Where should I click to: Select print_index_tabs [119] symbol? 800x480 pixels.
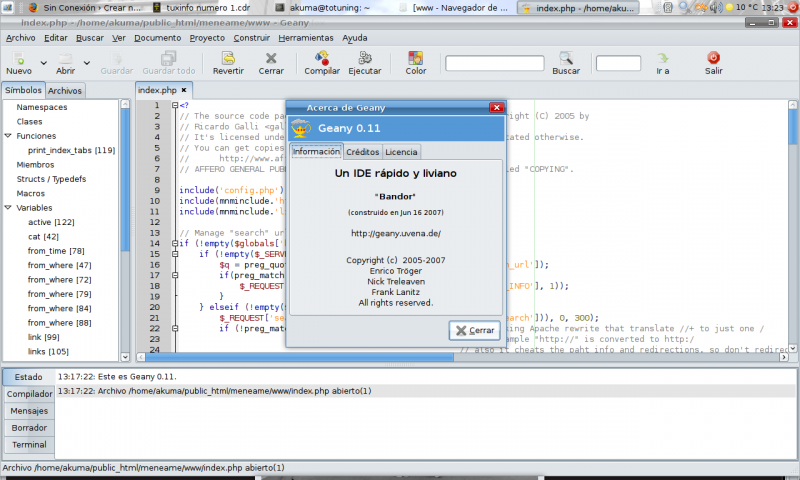tap(71, 150)
